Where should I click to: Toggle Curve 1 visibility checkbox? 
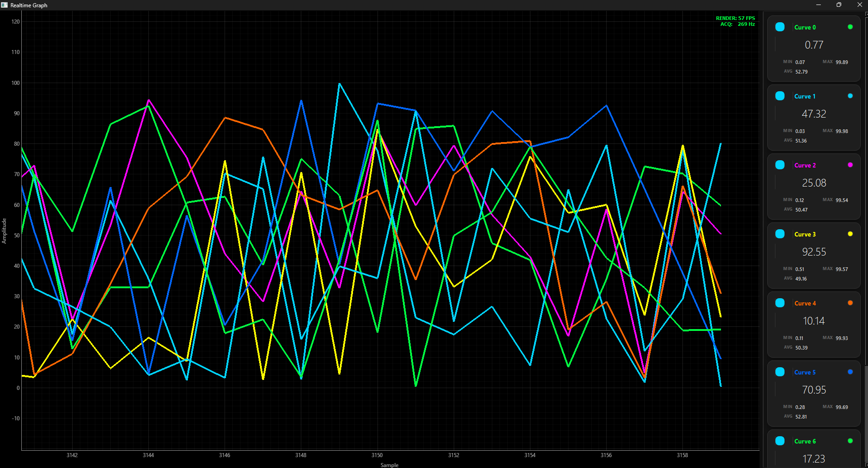click(780, 96)
